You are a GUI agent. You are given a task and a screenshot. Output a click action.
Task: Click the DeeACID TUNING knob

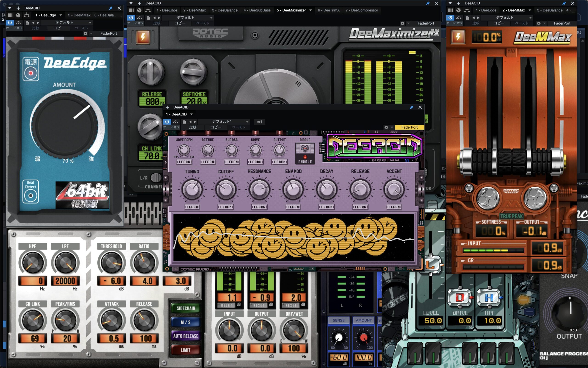pos(192,189)
